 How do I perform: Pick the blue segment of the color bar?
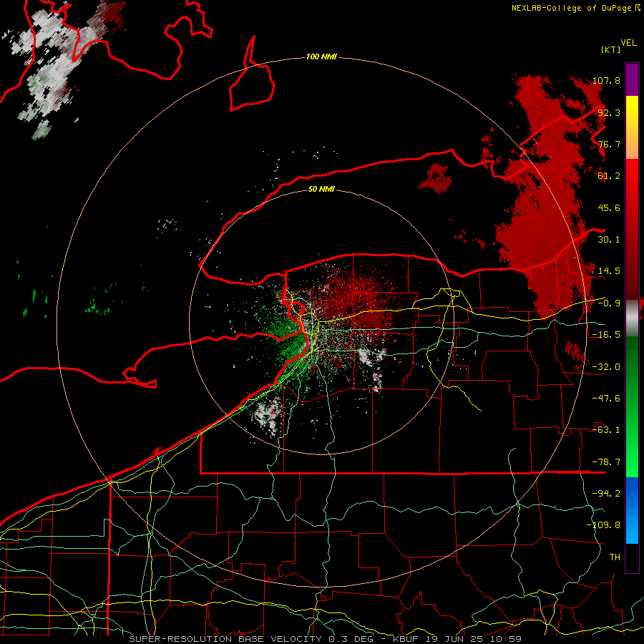[x=632, y=510]
